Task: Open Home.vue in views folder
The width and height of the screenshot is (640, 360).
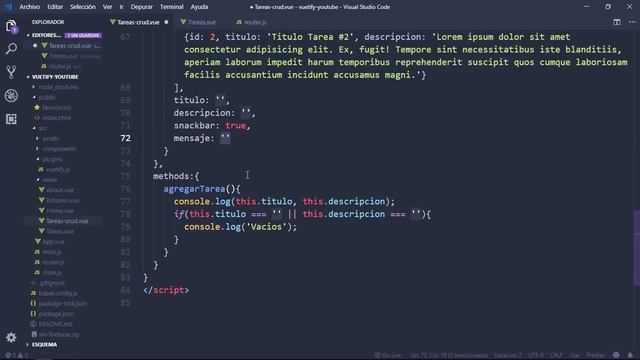Action: pyautogui.click(x=60, y=211)
